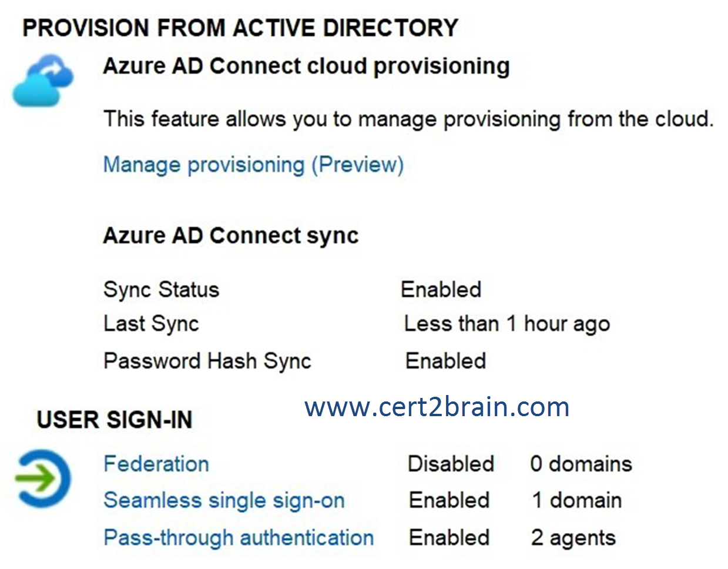Click the Password Hash Sync label
The height and width of the screenshot is (569, 728).
point(207,361)
